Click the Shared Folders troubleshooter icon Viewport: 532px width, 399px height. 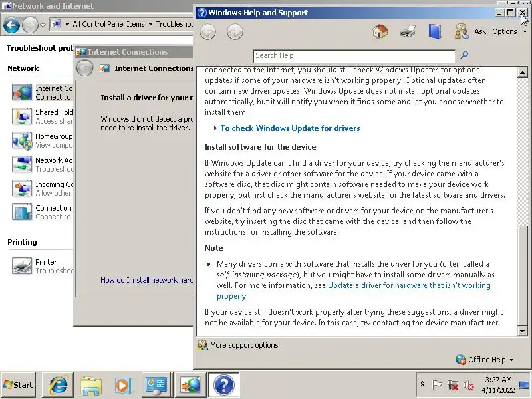click(22, 116)
